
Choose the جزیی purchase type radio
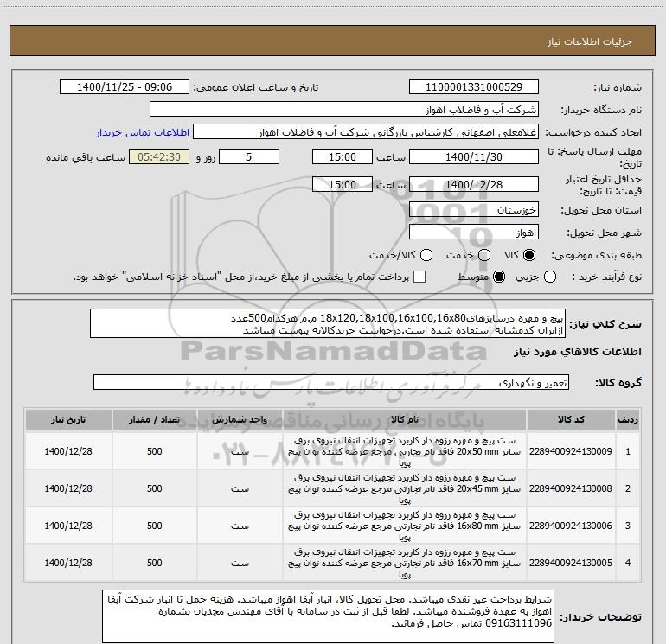[550, 277]
